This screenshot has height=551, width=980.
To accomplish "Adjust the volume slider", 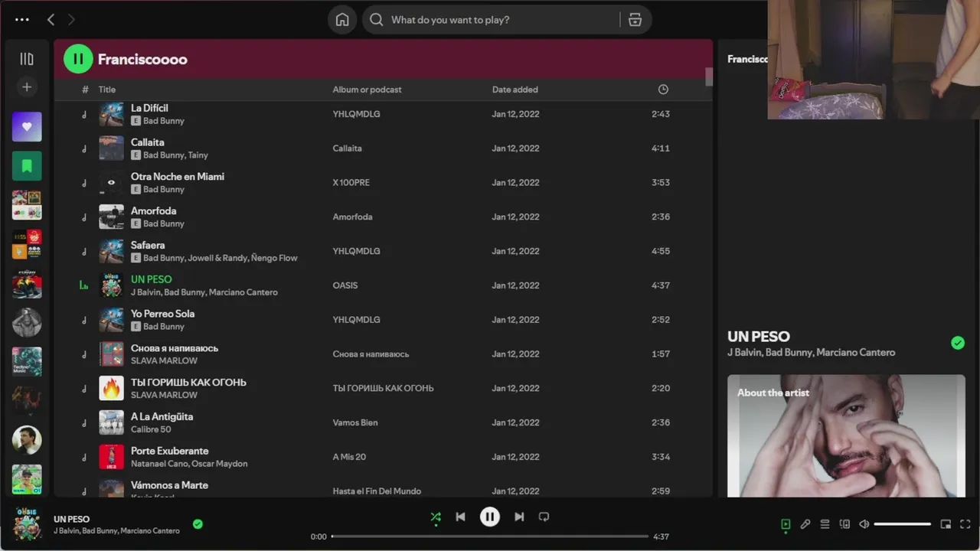I will pos(903,524).
